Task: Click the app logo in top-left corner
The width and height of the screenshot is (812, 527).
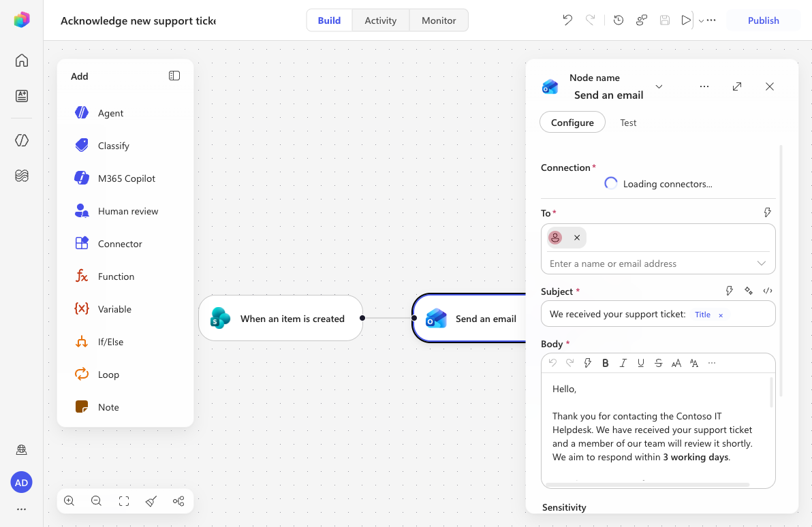Action: (21, 20)
